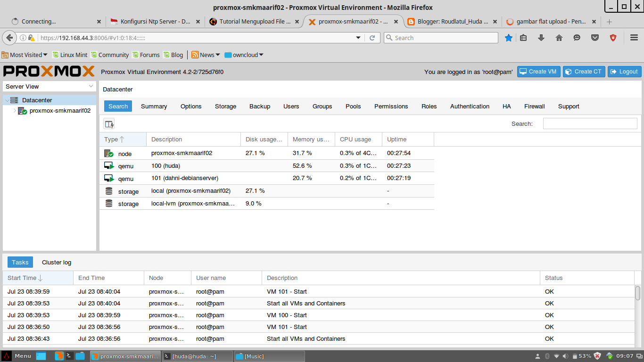The height and width of the screenshot is (362, 644).
Task: Launch terminal from the taskbar launcher
Action: [x=69, y=356]
